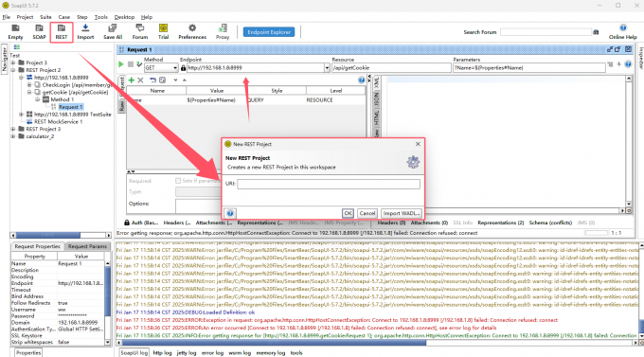
Task: Click the Import project icon
Action: click(x=85, y=31)
